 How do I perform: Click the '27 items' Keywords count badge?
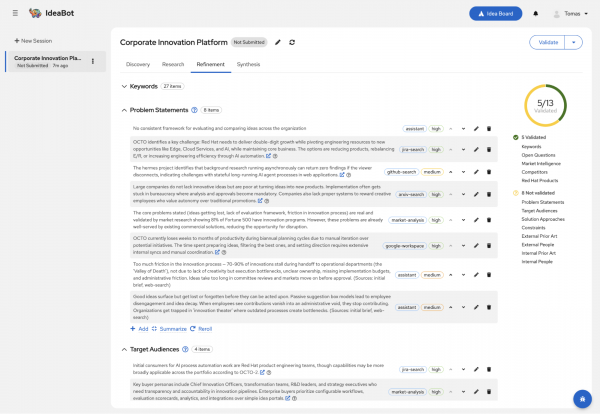pos(172,86)
